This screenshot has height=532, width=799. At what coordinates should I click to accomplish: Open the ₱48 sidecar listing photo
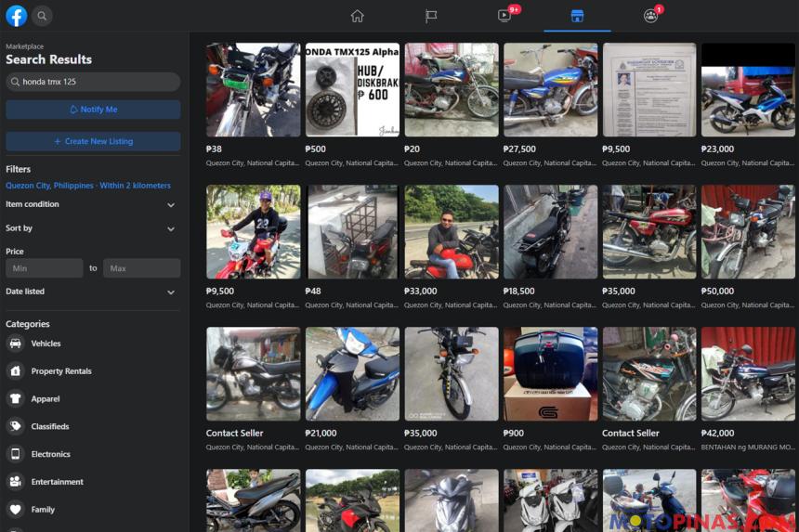[352, 231]
